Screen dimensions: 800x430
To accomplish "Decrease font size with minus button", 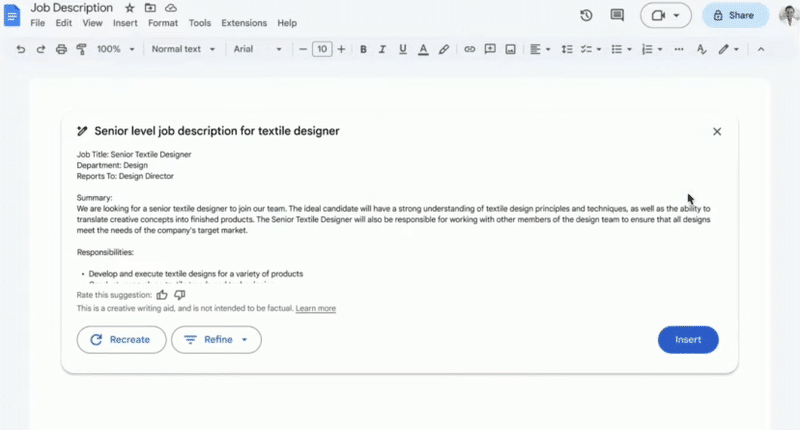I will pyautogui.click(x=303, y=49).
